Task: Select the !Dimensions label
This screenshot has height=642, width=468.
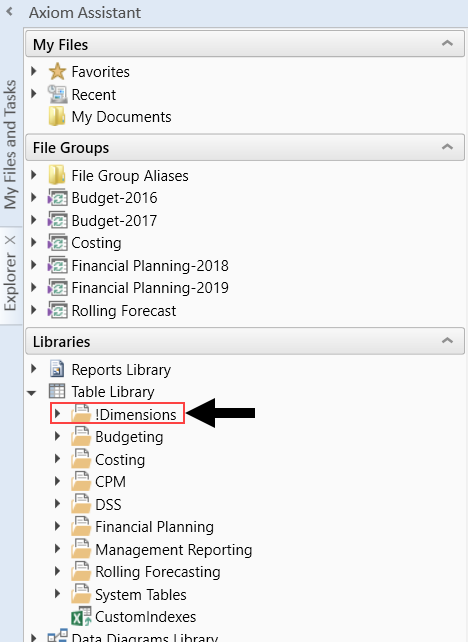Action: coord(136,414)
